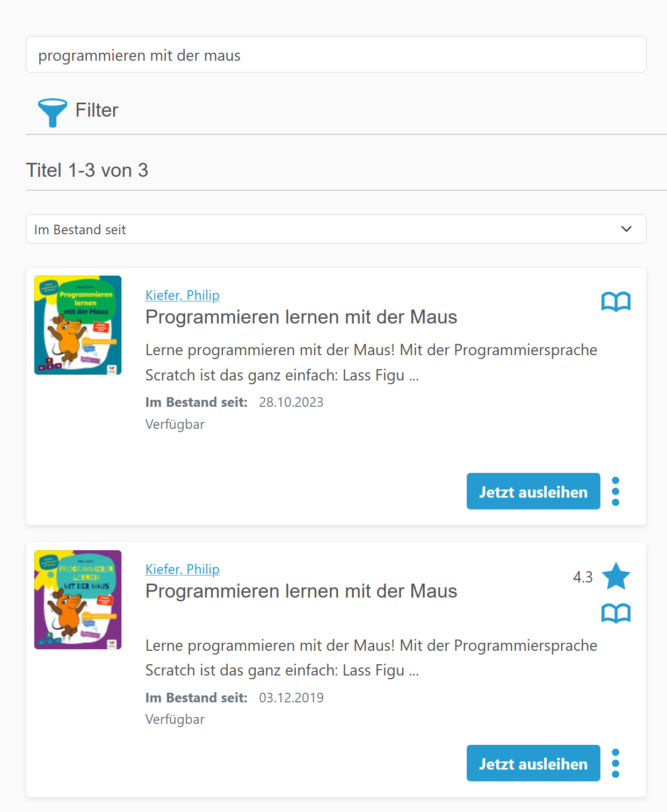Click the book icon on first result
Screen dimensions: 667x812
(x=615, y=301)
